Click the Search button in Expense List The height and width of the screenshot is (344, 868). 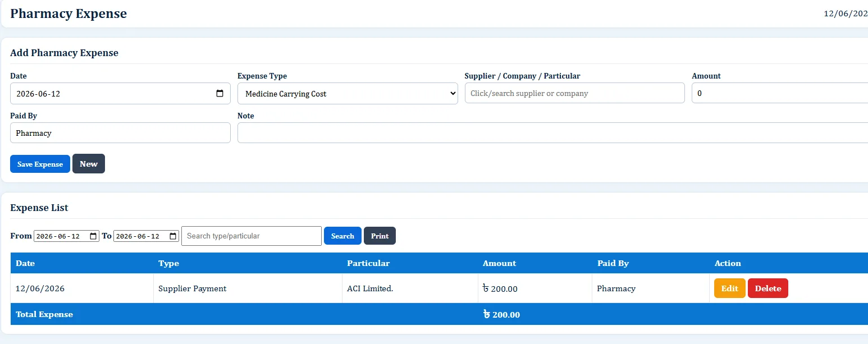click(x=342, y=236)
